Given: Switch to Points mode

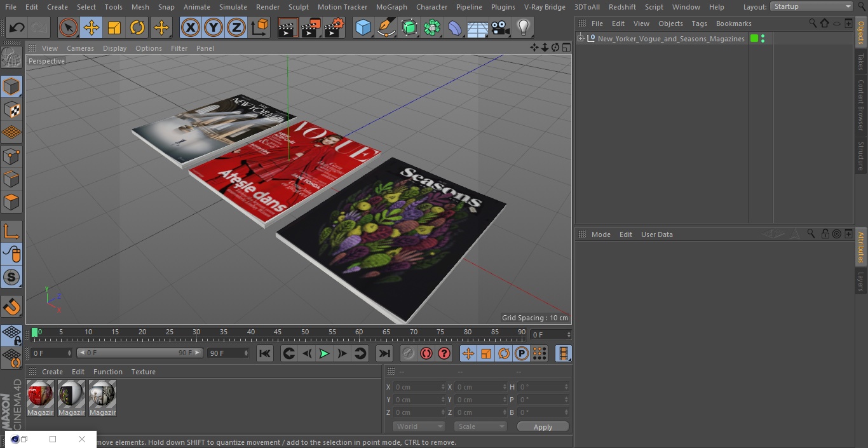Looking at the screenshot, I should pos(11,156).
